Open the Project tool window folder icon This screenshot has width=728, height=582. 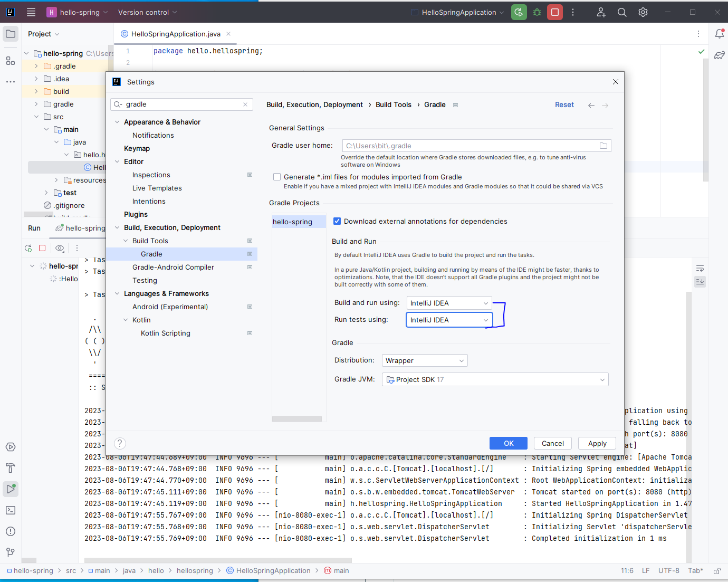click(x=11, y=34)
